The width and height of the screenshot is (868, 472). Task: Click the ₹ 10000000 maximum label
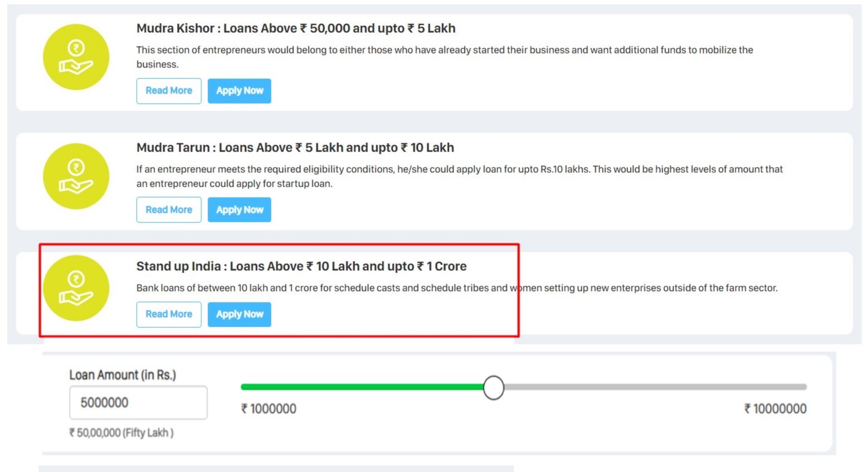pyautogui.click(x=774, y=408)
